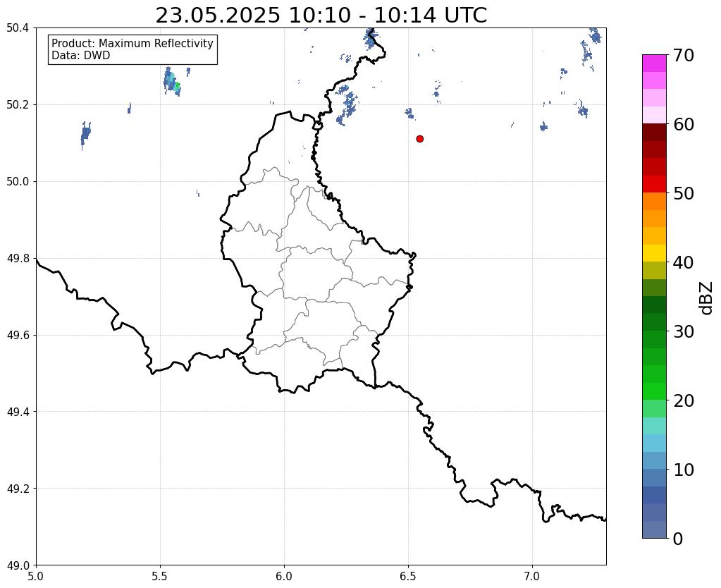Click longitude tick label 5.5
721x588 pixels.
pyautogui.click(x=160, y=576)
